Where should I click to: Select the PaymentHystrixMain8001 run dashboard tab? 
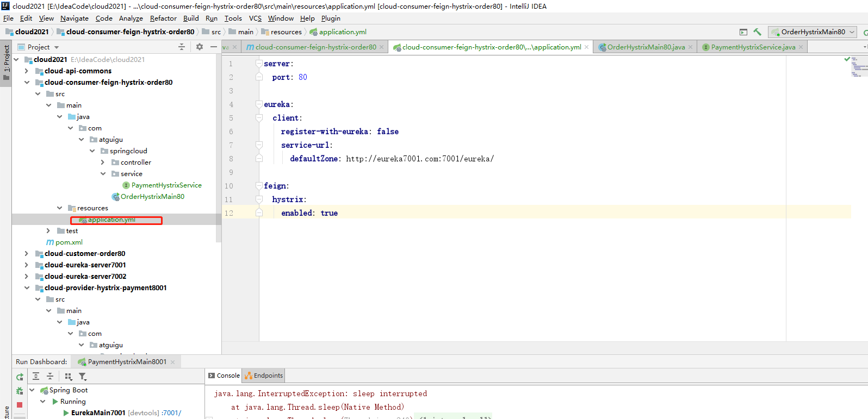point(127,362)
